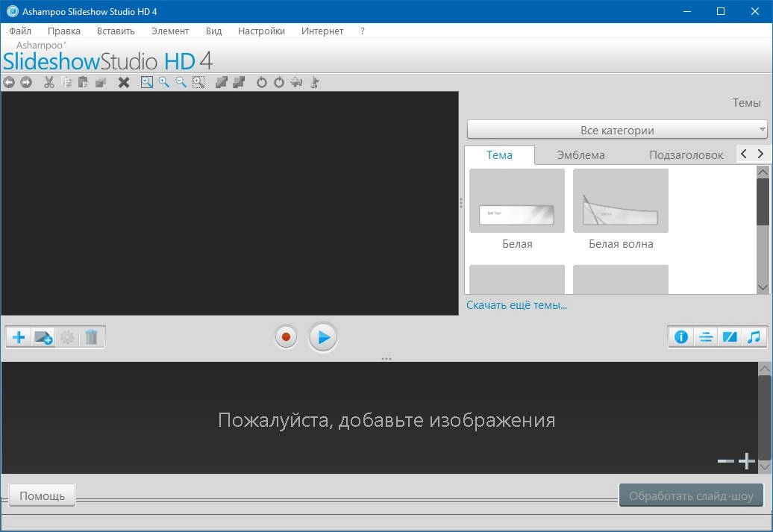The image size is (773, 532).
Task: Click the flip horizontal icon
Action: 296,82
